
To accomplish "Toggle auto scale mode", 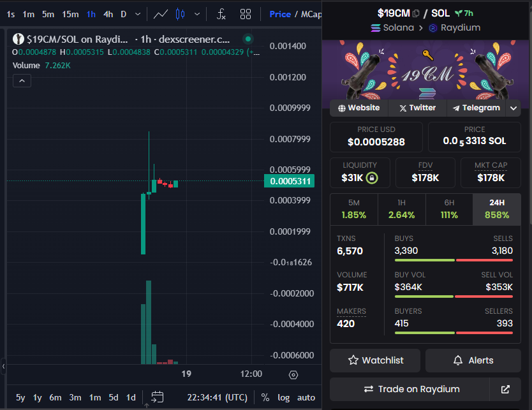I will (306, 397).
